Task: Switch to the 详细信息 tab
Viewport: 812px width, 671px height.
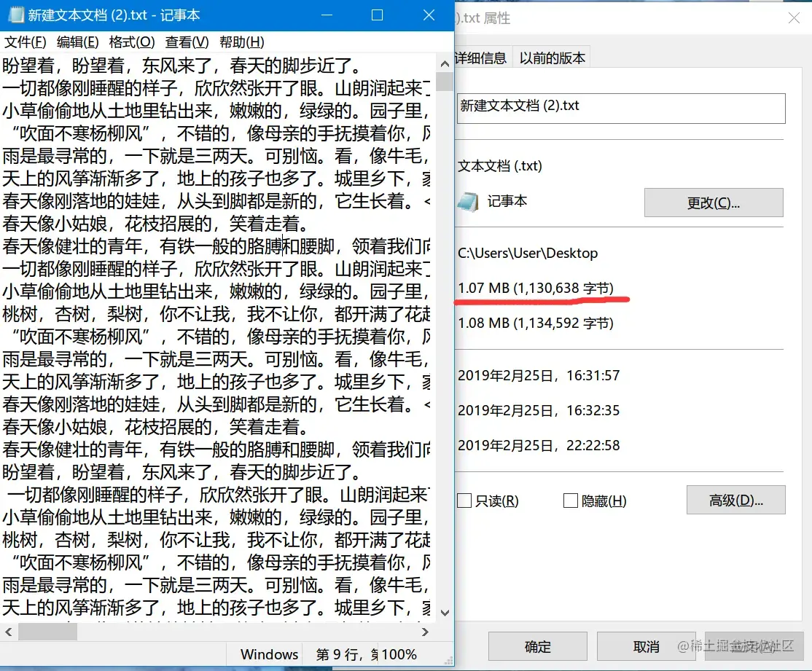Action: (483, 56)
